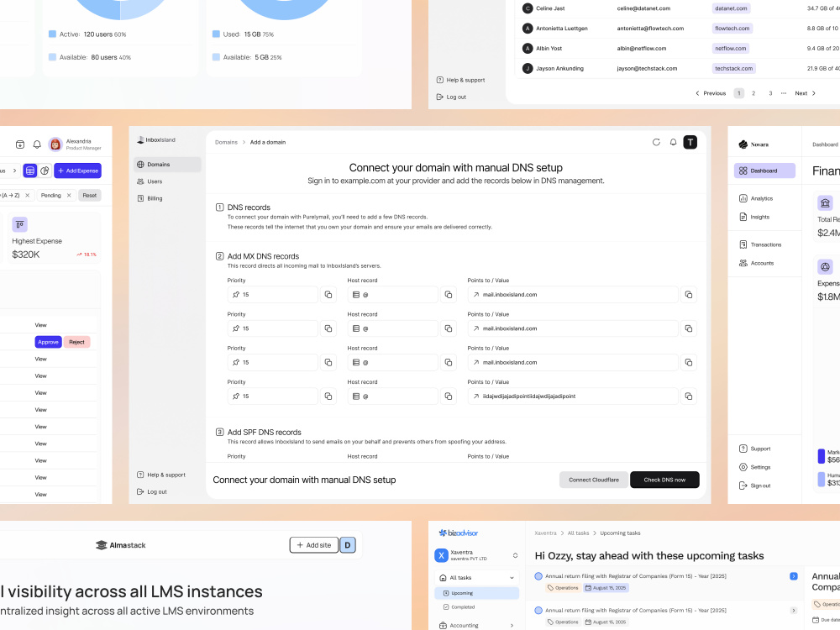
Task: Copy host record in first MX row
Action: click(449, 295)
